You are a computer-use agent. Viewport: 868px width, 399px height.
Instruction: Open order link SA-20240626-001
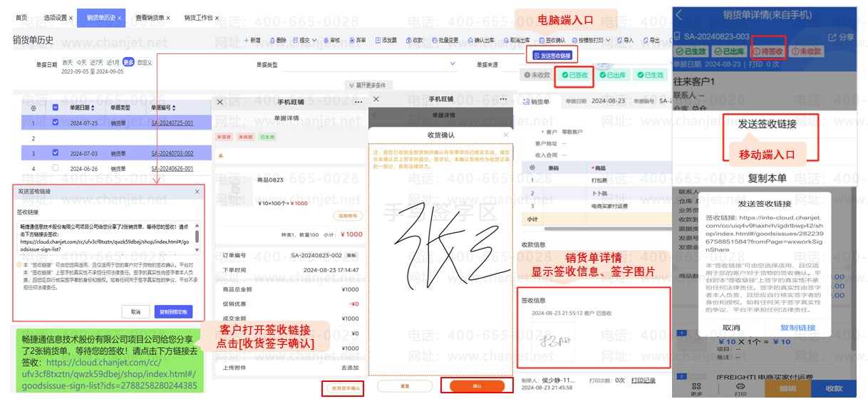point(172,168)
